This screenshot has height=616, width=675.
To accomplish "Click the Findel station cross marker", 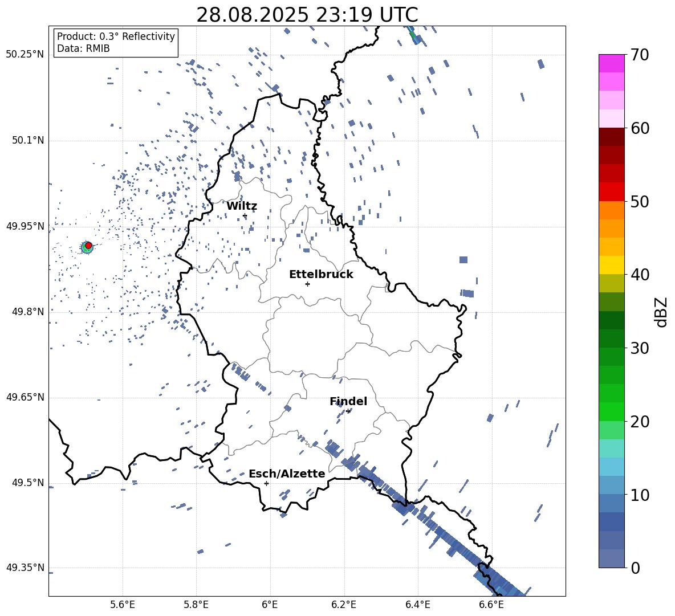I will (x=348, y=411).
